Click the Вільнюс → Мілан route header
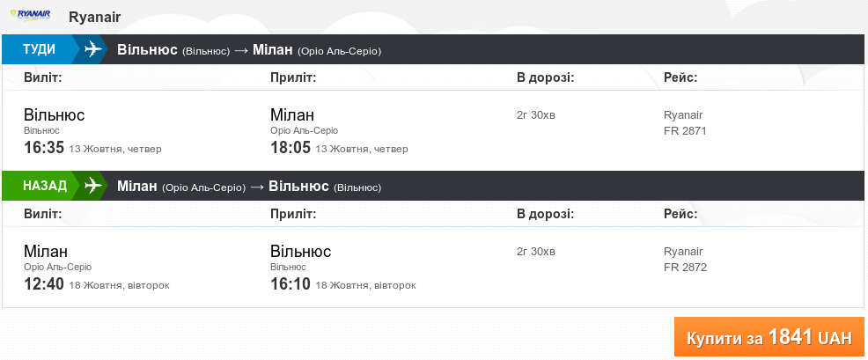Screen dimensions: 868x360 click(x=249, y=49)
